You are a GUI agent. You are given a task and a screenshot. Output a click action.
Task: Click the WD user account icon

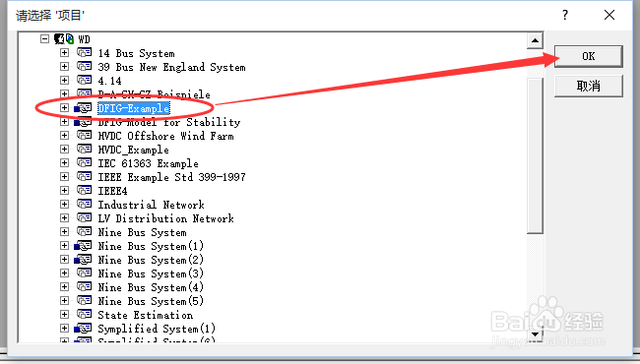[x=64, y=39]
